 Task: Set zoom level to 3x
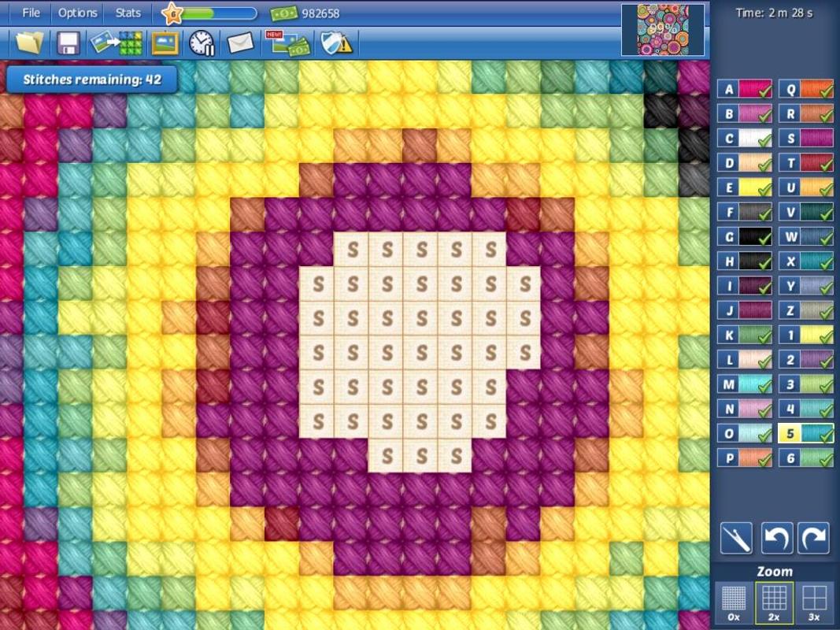(x=814, y=603)
